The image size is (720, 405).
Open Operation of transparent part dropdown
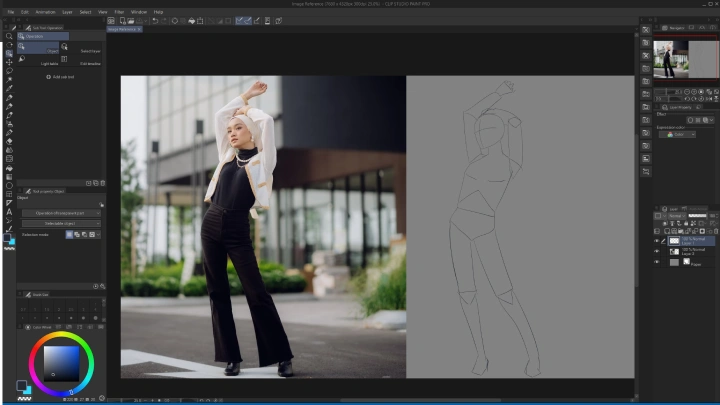pos(61,214)
